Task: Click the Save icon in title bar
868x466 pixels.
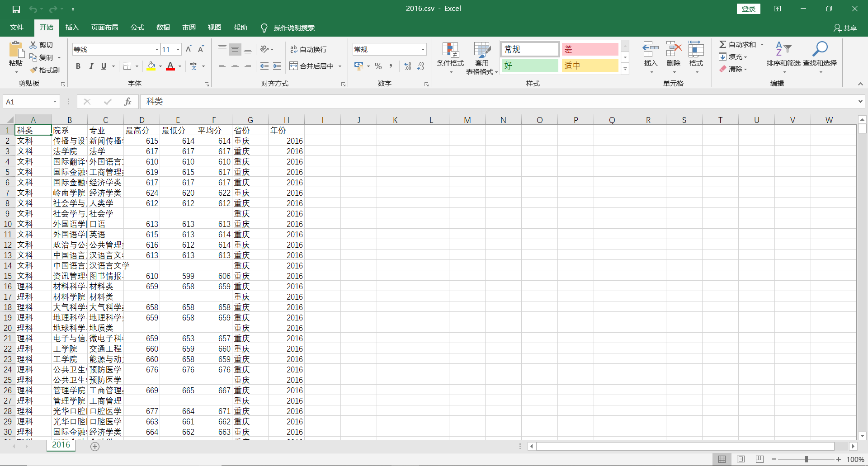Action: point(16,9)
